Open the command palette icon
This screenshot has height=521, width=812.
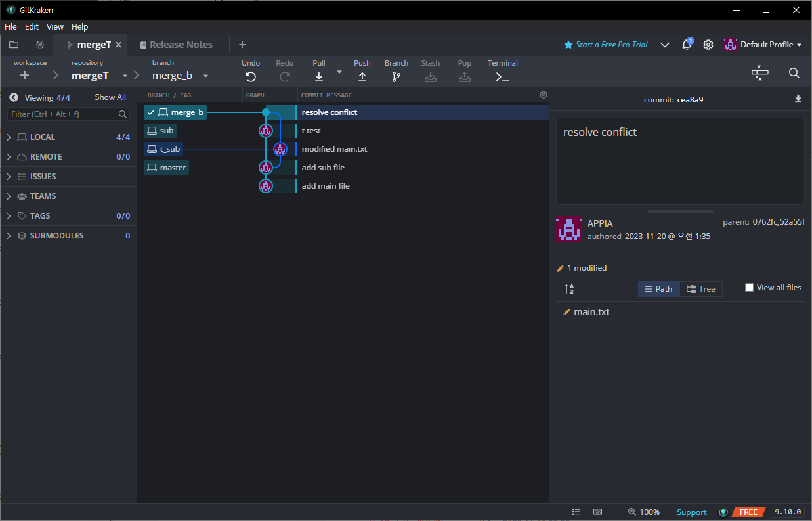(760, 74)
